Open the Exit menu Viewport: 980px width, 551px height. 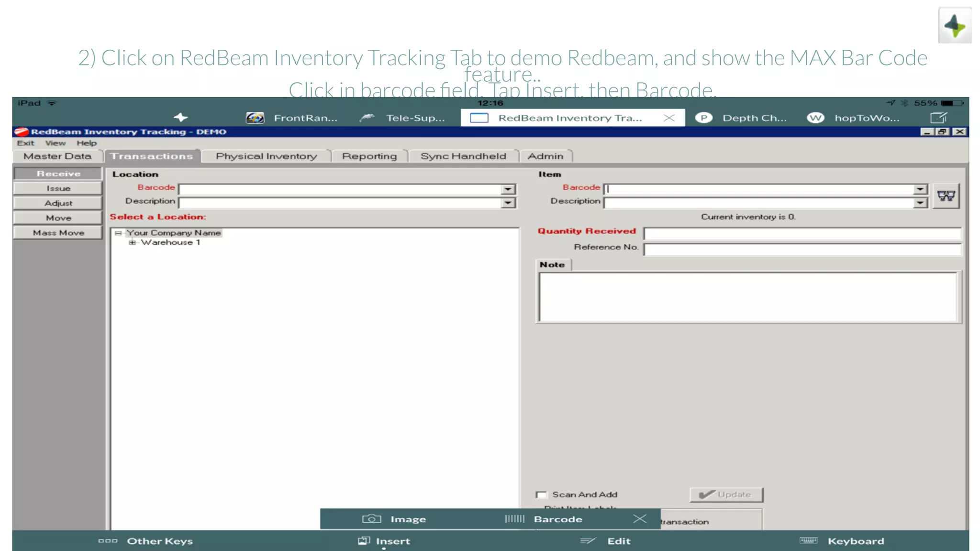[x=25, y=143]
